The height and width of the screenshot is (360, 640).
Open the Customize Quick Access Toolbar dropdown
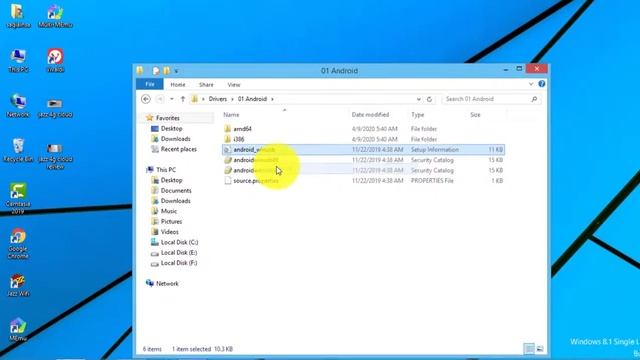tap(176, 71)
